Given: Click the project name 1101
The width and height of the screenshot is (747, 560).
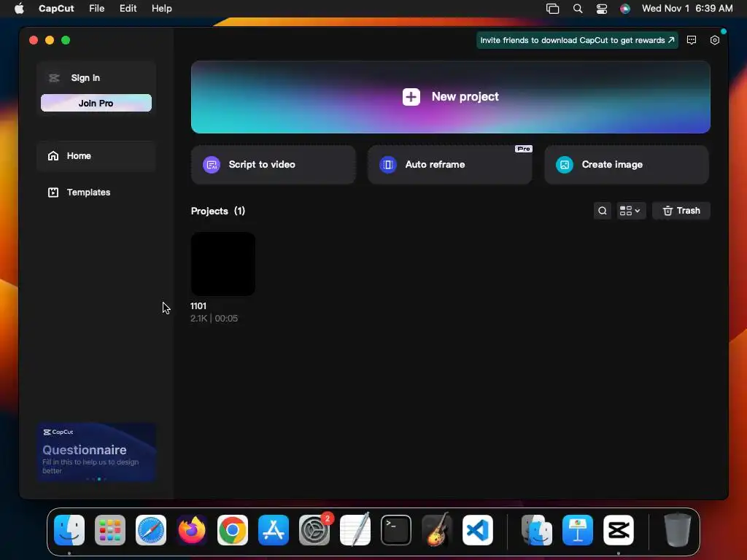Looking at the screenshot, I should tap(198, 306).
